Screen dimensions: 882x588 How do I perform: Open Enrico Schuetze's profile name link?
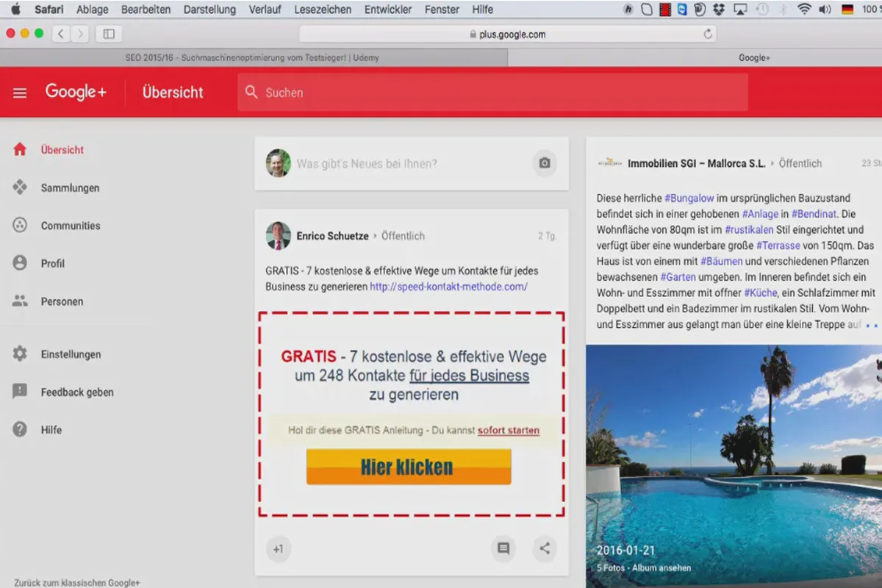pos(332,236)
